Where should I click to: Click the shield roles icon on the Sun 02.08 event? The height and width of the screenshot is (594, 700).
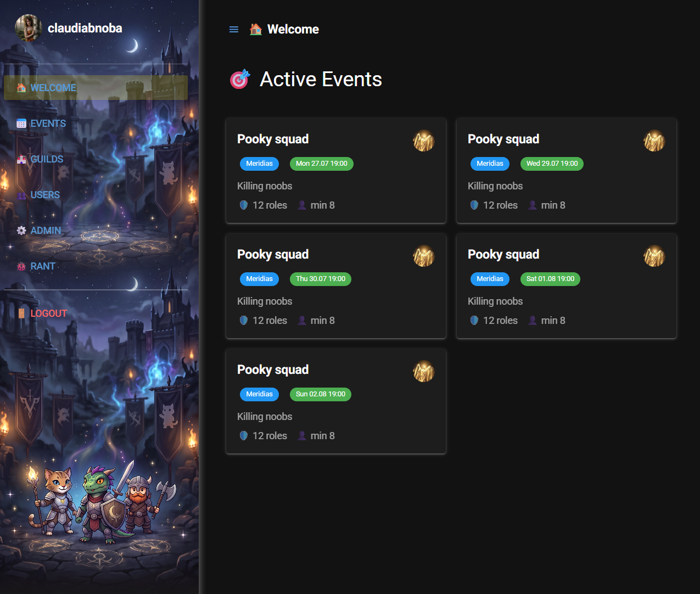point(244,435)
